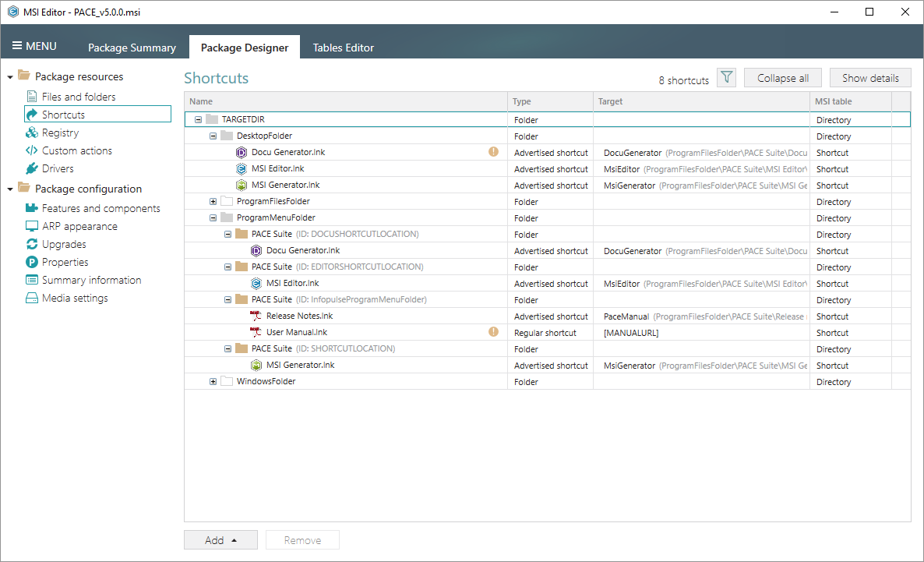Click the User Manual.lnk PDF icon
This screenshot has width=924, height=562.
(256, 333)
